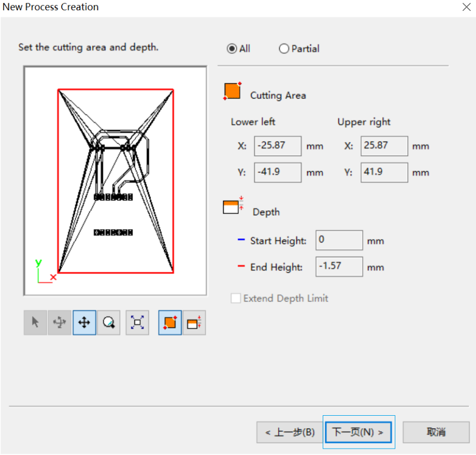Viewport: 476px width, 455px height.
Task: Close the New Process Creation dialog
Action: (x=467, y=7)
